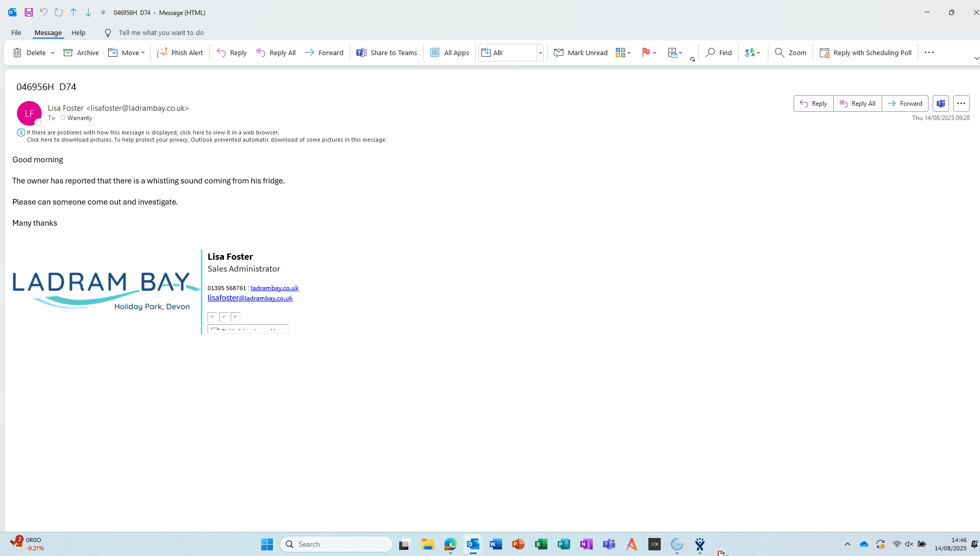
Task: Go to previous item with up arrow
Action: [74, 12]
